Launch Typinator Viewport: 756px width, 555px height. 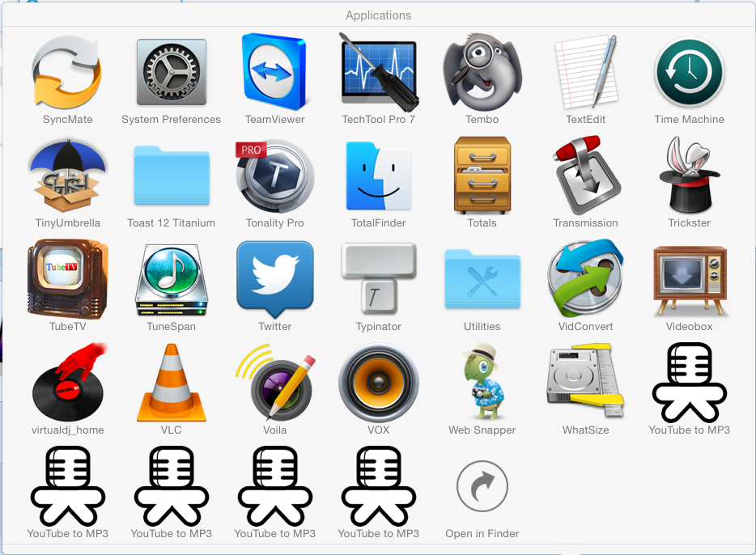[x=379, y=279]
